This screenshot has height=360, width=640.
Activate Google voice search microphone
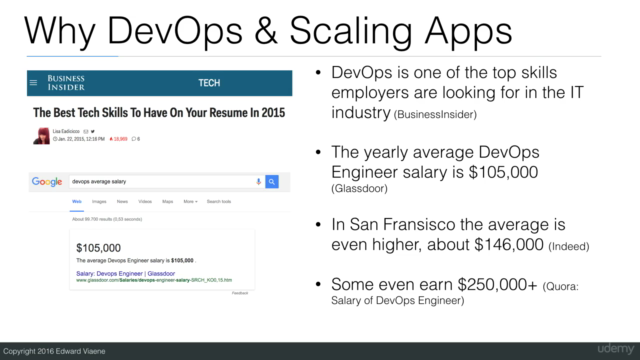(x=258, y=182)
